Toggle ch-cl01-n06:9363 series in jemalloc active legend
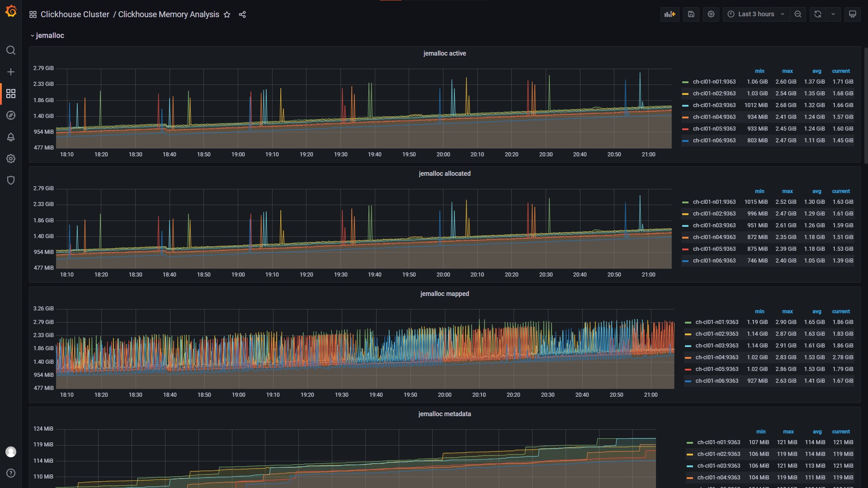Screen dimensions: 868x488 coord(714,141)
